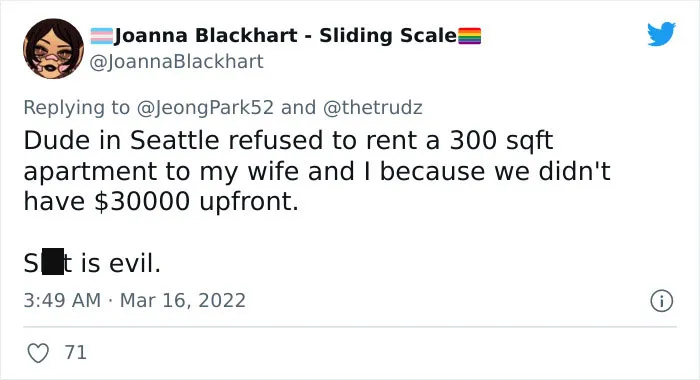Open Joanna Blackhart's profile avatar
700x380 pixels.
tap(53, 49)
